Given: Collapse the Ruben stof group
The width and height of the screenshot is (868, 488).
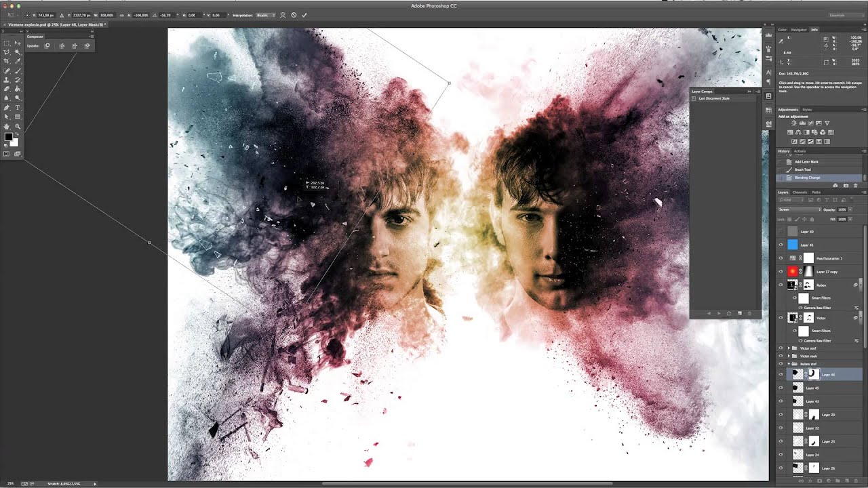Looking at the screenshot, I should (x=789, y=364).
